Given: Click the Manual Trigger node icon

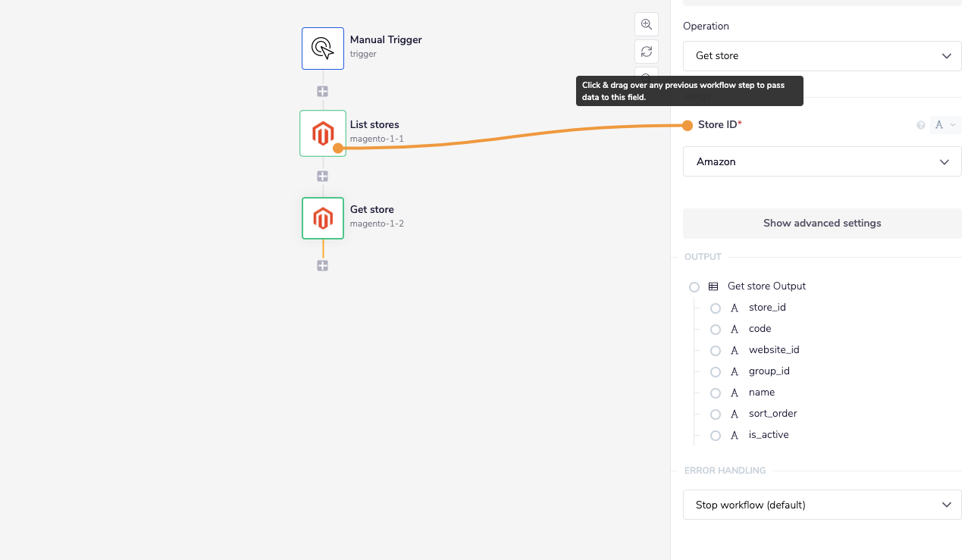Looking at the screenshot, I should 322,48.
